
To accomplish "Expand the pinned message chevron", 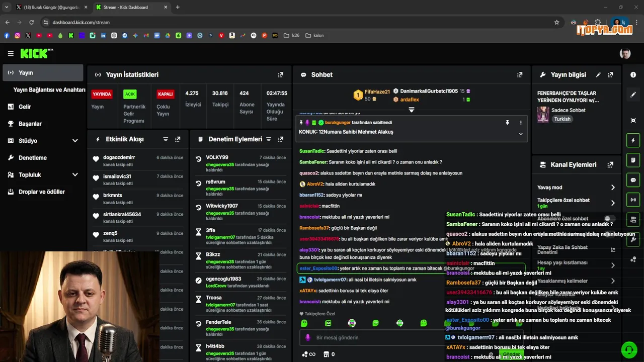I will (x=521, y=134).
